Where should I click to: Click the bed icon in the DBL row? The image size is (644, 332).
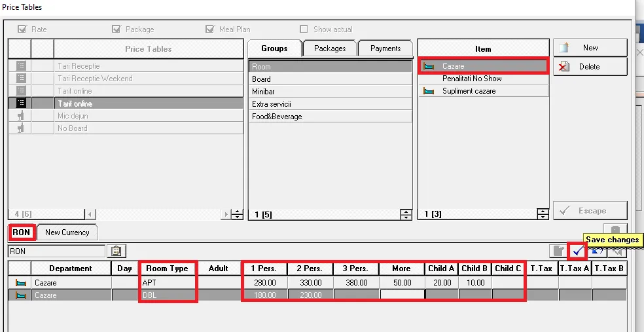(20, 295)
